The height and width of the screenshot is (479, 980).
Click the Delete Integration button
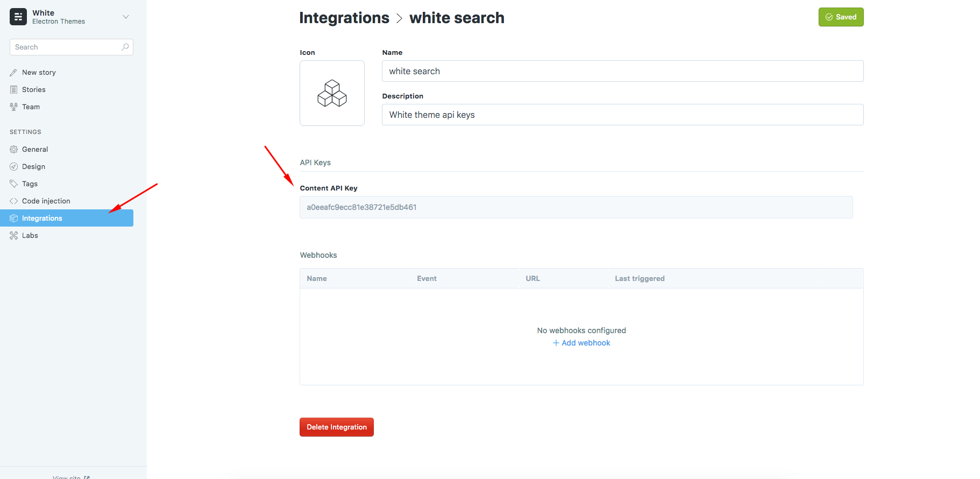(337, 427)
